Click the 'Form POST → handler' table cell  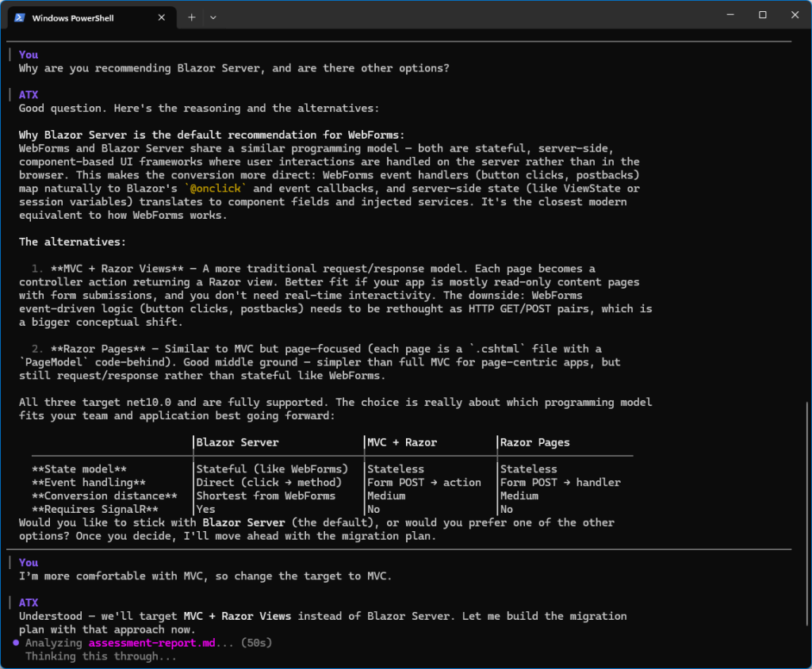[x=561, y=483]
